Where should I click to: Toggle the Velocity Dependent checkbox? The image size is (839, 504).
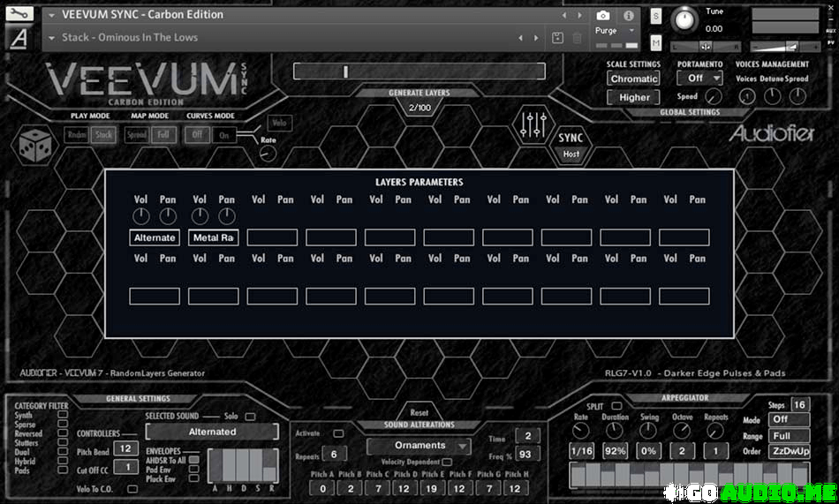click(x=448, y=462)
